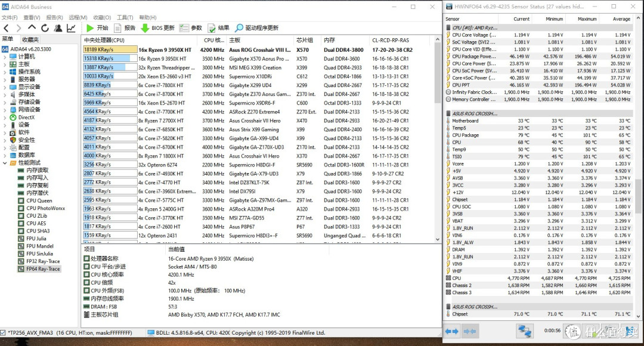Select the 18189 KRay/s result row
Screen dimensions: 644x346
[258, 50]
